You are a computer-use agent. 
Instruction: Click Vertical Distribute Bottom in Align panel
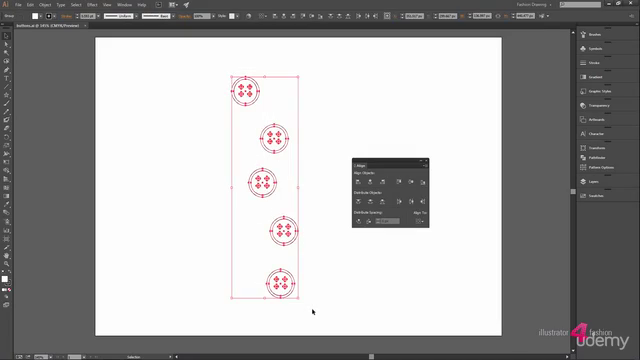coord(382,201)
